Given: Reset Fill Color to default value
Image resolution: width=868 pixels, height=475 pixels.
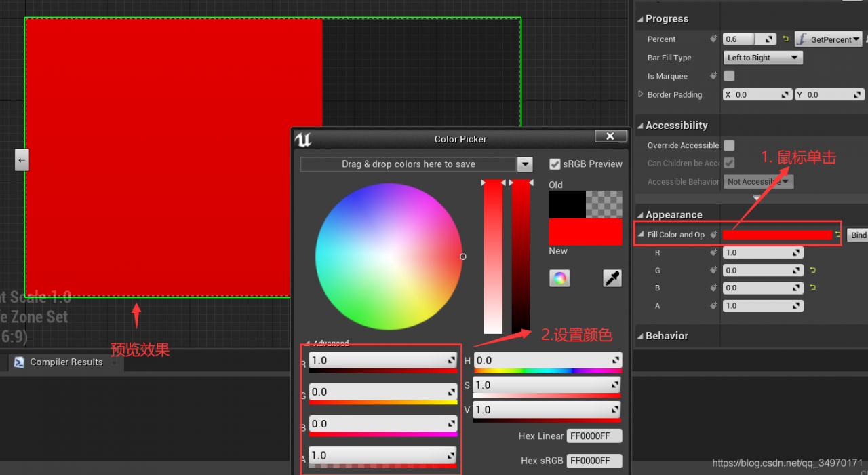Looking at the screenshot, I should point(838,235).
